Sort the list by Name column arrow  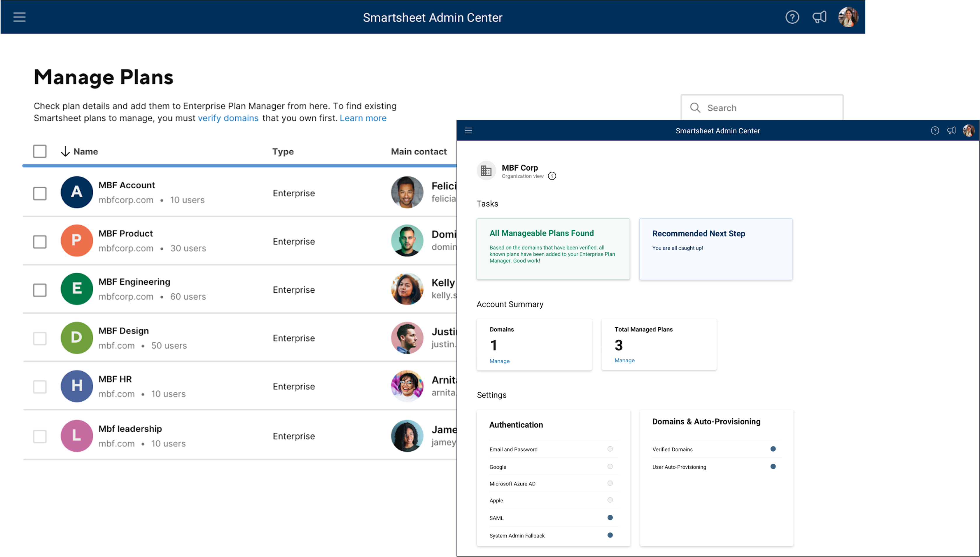coord(65,152)
